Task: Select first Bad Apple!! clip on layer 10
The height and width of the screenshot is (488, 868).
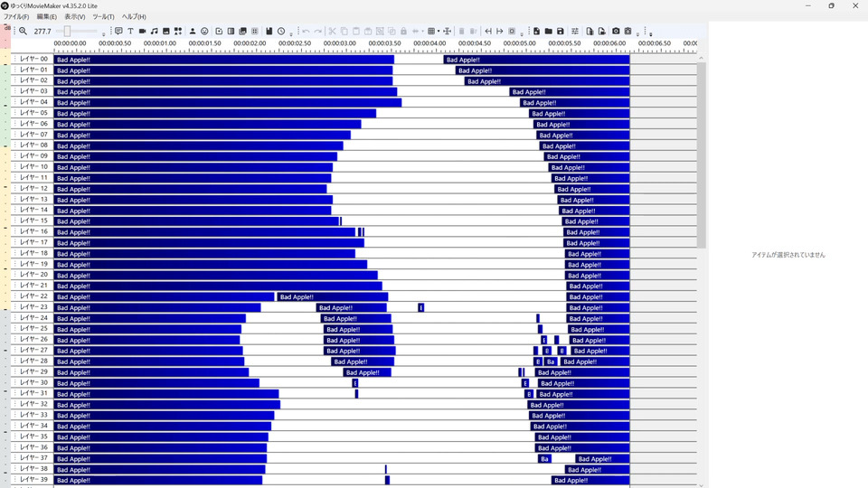Action: point(193,167)
